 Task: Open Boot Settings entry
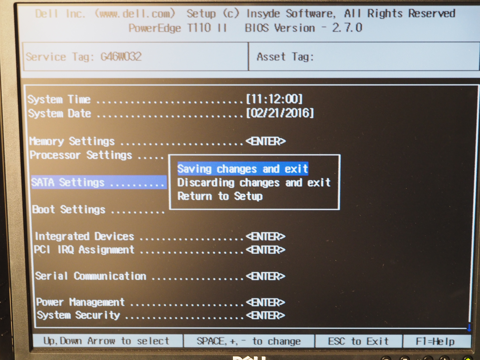point(98,210)
